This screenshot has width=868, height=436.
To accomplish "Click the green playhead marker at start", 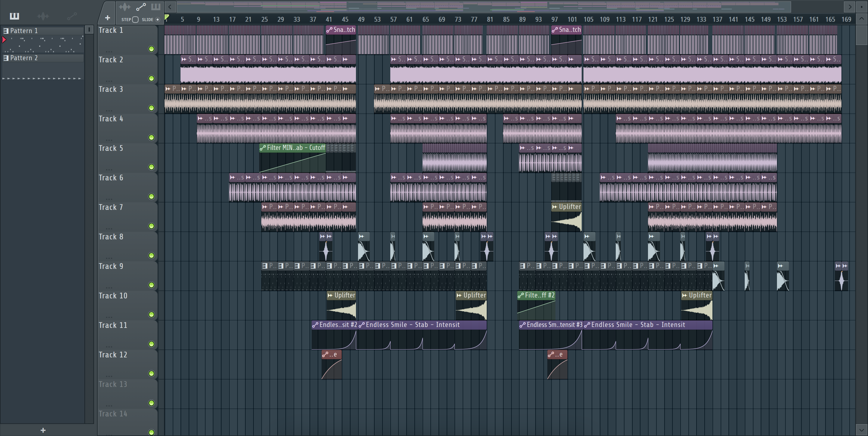I will [x=166, y=17].
